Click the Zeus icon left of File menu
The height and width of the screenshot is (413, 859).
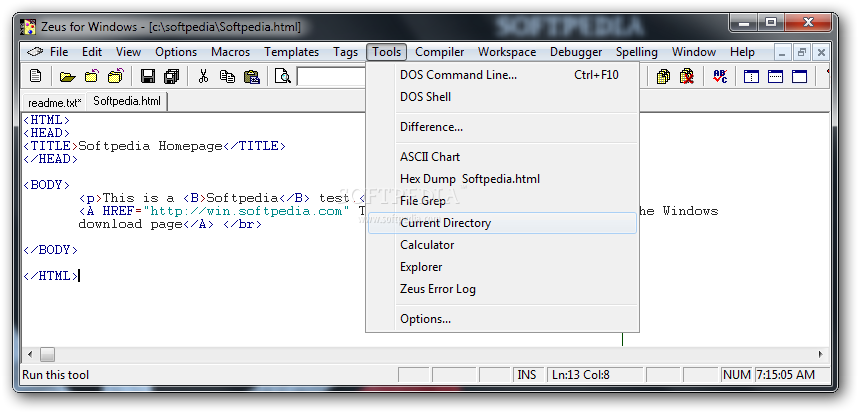(35, 52)
